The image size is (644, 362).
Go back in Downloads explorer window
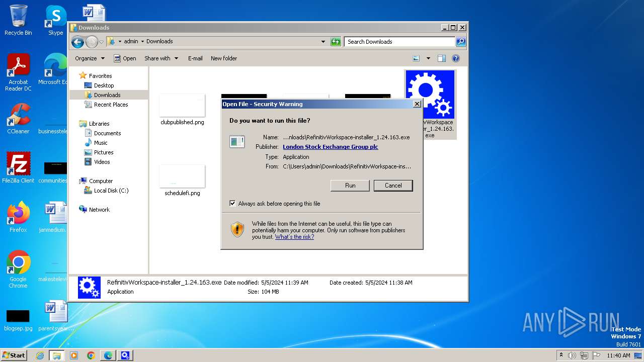(x=77, y=42)
